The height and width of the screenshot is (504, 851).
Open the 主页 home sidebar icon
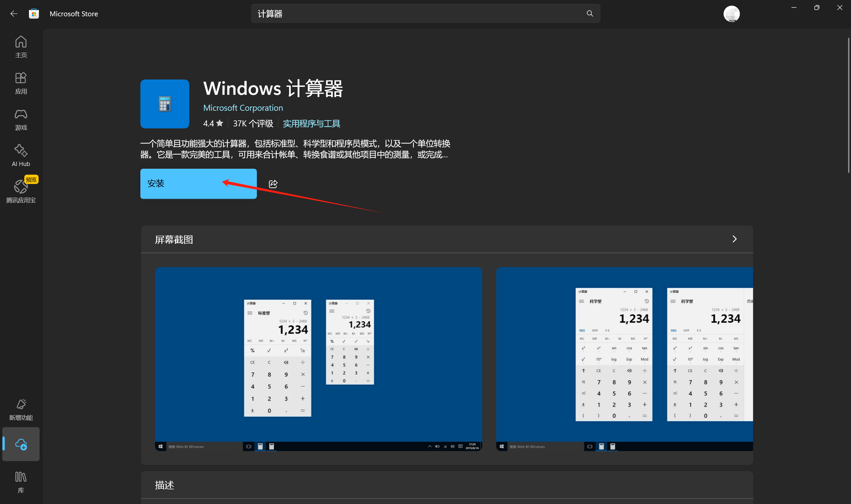click(21, 47)
